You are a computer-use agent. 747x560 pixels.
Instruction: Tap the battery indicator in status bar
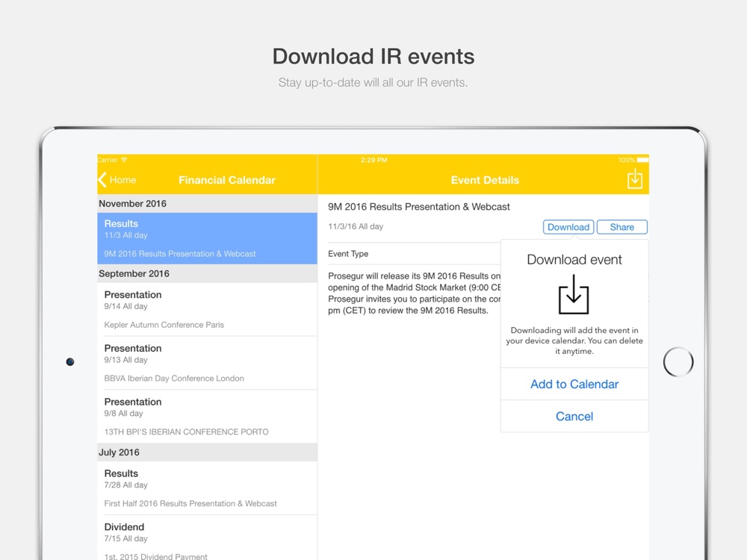coord(642,160)
